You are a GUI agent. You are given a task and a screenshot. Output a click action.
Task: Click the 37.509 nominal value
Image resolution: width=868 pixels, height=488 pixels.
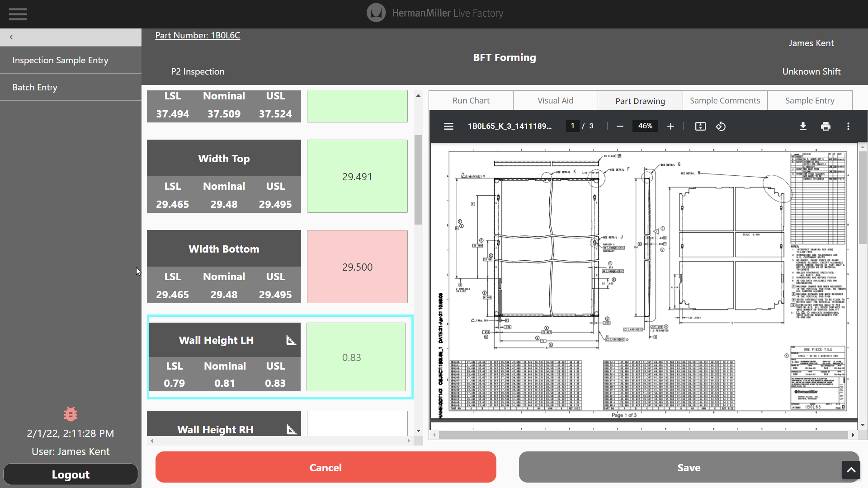pos(224,114)
